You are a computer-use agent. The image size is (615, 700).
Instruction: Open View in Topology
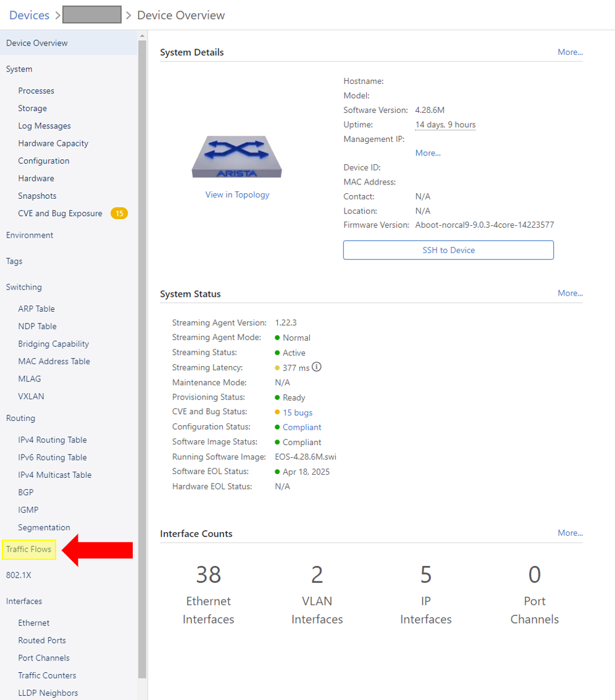237,194
